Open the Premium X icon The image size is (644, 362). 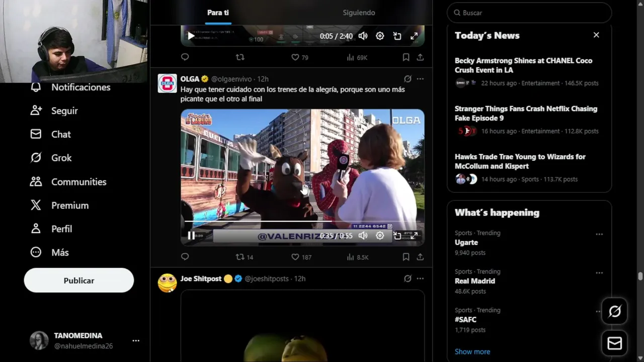pyautogui.click(x=36, y=205)
